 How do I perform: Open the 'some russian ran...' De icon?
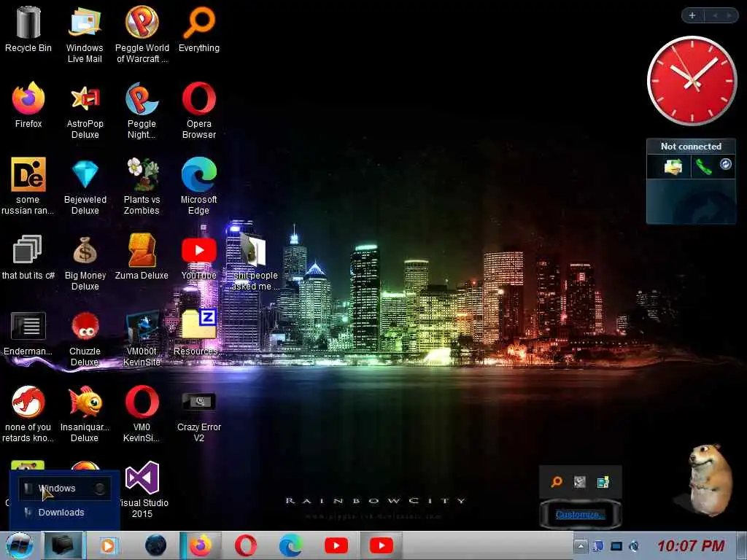point(28,186)
